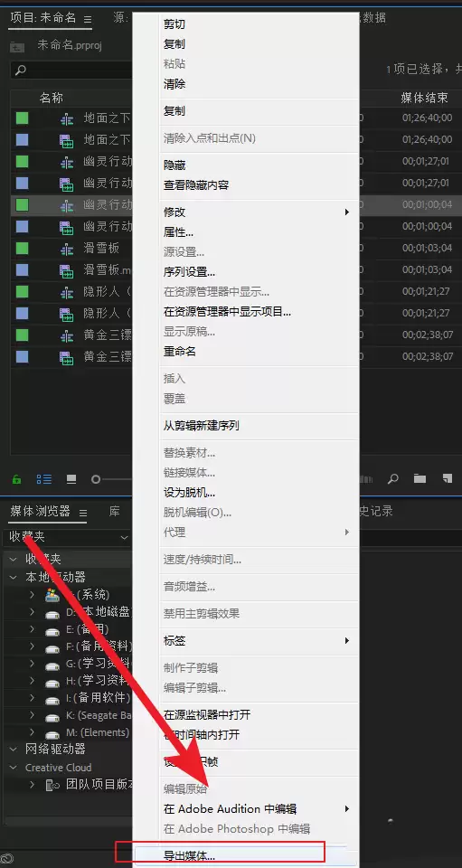Click the sequence icon of 滑雪板 row
Image resolution: width=462 pixels, height=868 pixels.
pos(67,250)
